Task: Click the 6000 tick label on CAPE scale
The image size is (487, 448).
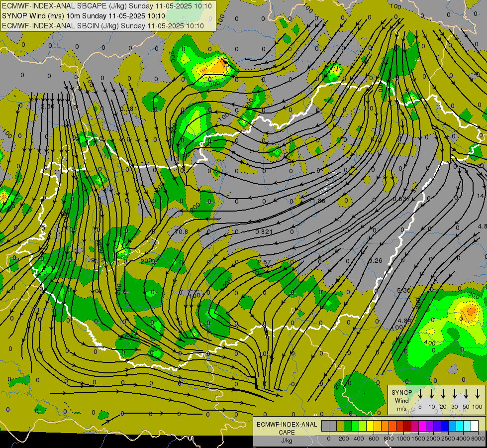Action: pyautogui.click(x=478, y=439)
